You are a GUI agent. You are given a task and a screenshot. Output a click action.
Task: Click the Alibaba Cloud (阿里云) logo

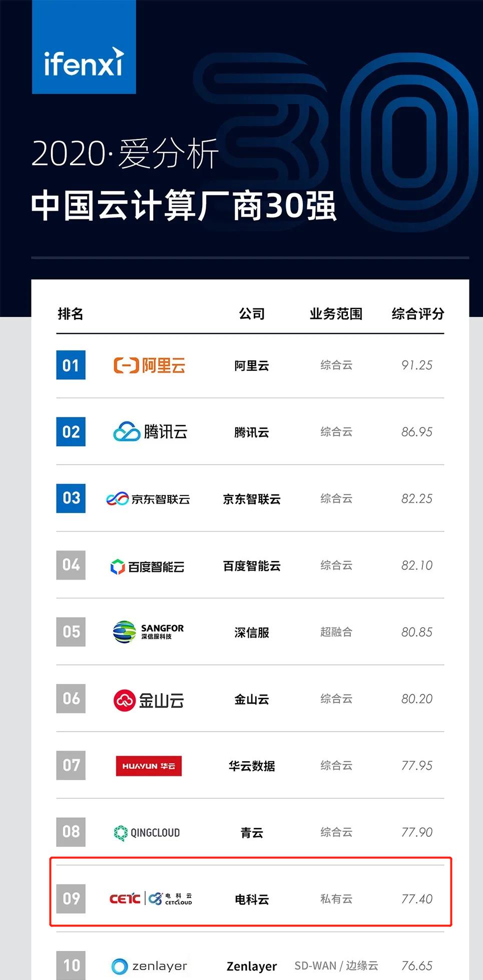[149, 365]
